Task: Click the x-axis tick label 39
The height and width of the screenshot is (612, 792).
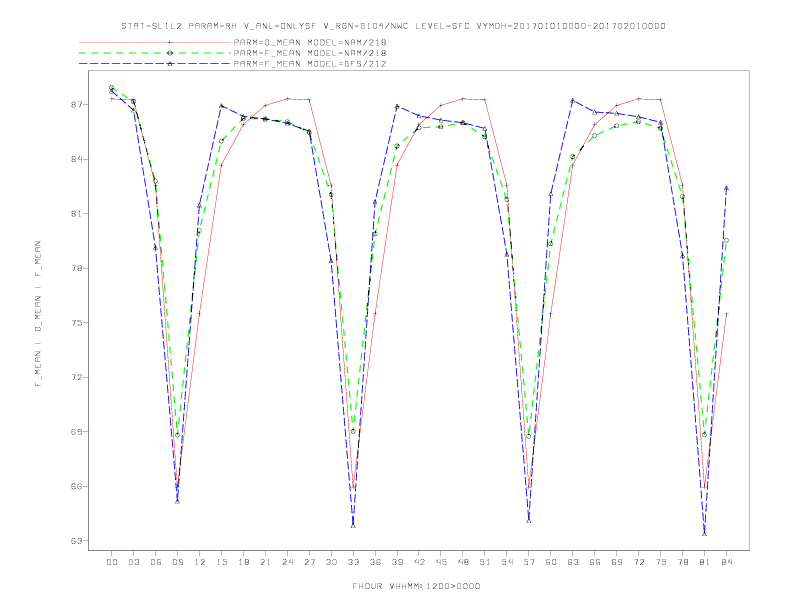Action: point(398,562)
